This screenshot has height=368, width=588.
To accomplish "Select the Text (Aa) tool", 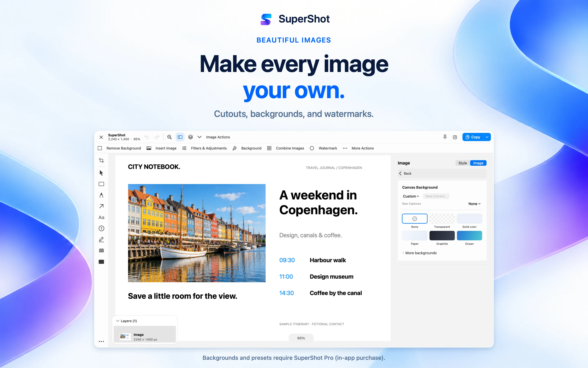I will (101, 217).
